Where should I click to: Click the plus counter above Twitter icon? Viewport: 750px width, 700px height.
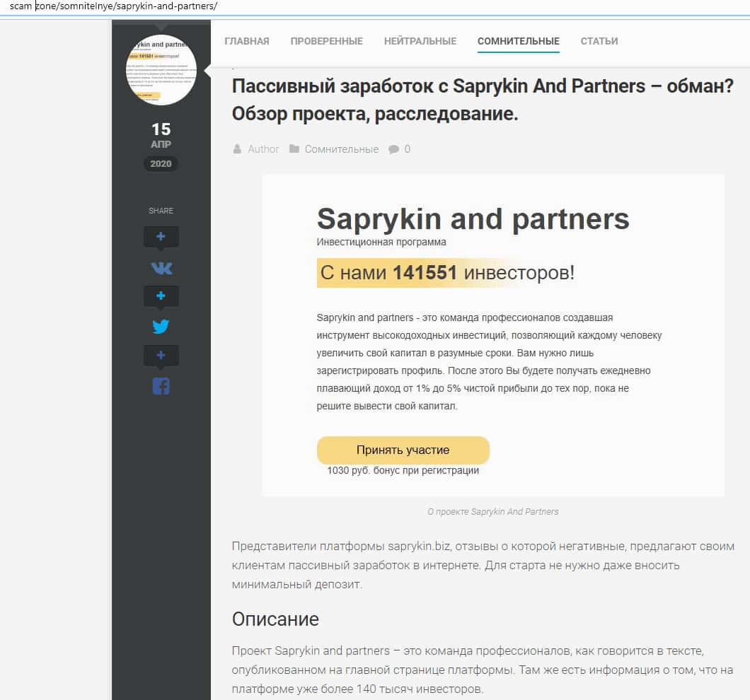click(x=161, y=296)
